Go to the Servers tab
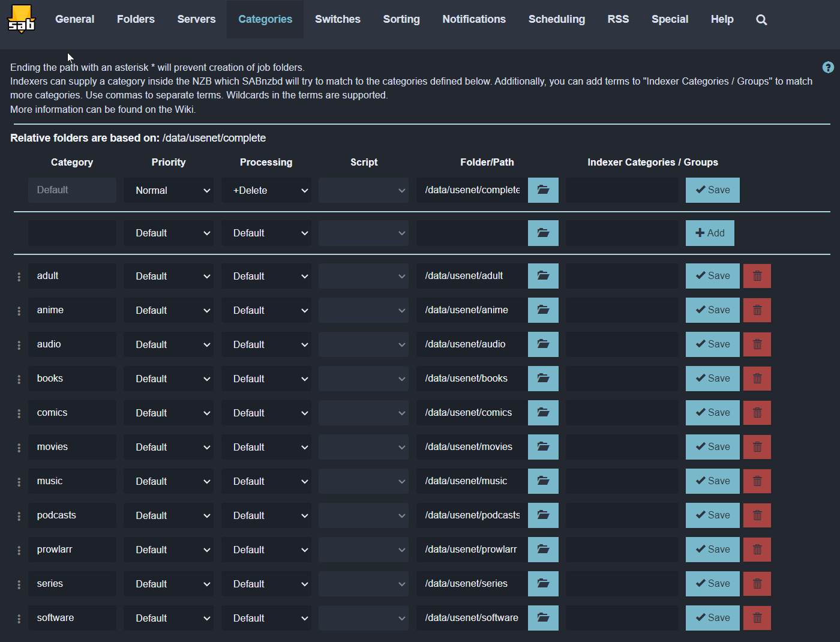 point(196,19)
